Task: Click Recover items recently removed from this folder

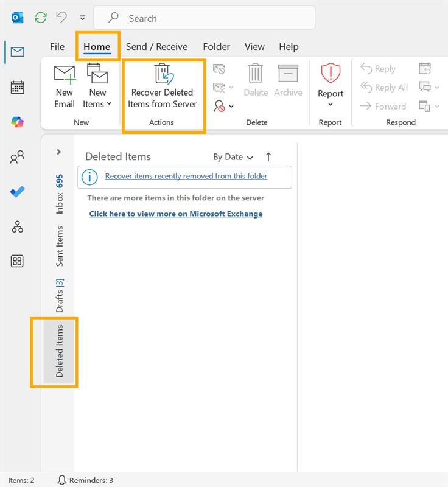Action: pos(186,176)
